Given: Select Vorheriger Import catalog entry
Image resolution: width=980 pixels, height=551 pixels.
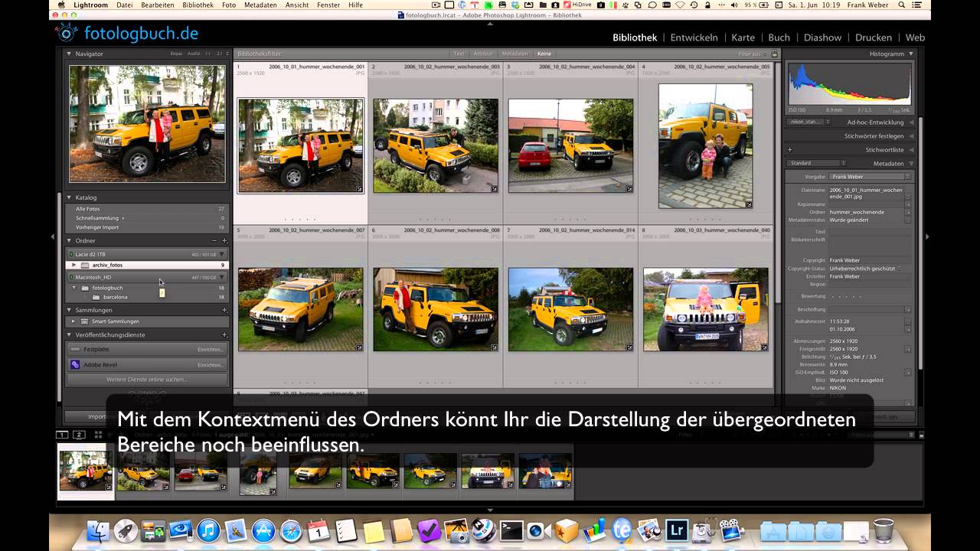Looking at the screenshot, I should [x=145, y=227].
